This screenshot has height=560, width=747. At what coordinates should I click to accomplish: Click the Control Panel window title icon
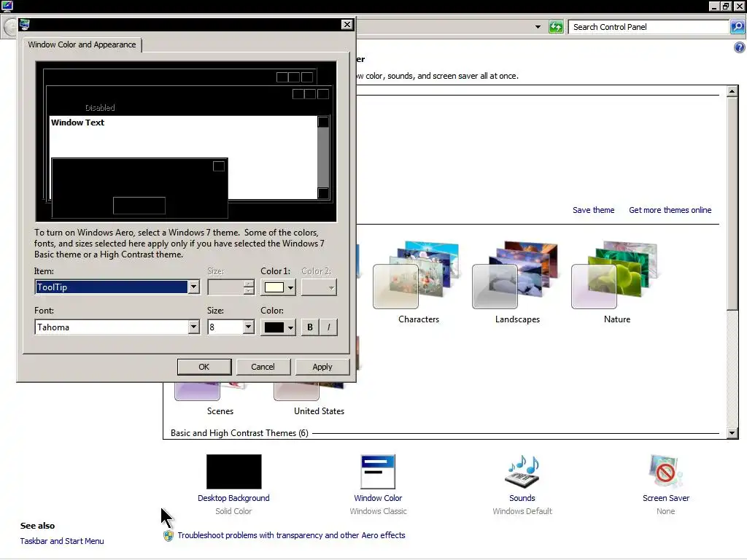pyautogui.click(x=7, y=6)
